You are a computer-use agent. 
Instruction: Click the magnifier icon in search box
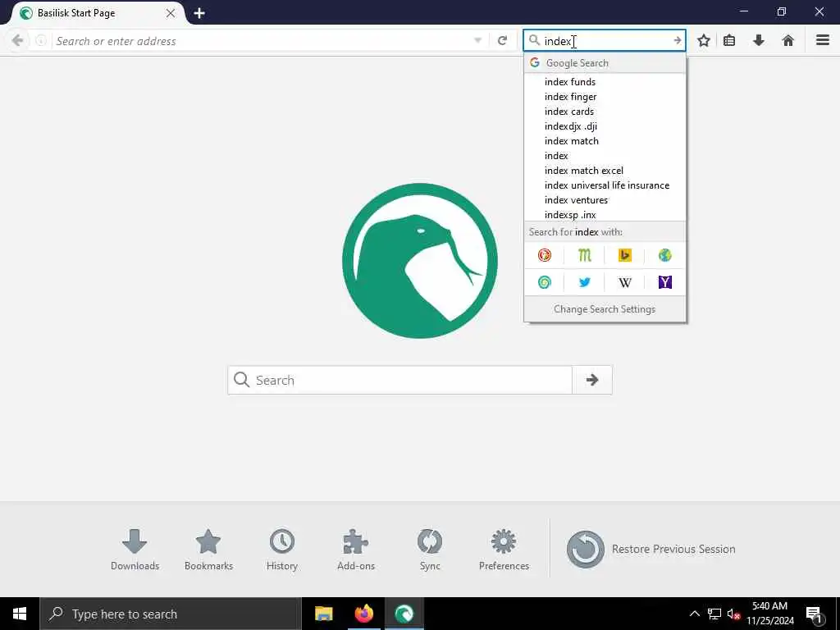click(534, 40)
